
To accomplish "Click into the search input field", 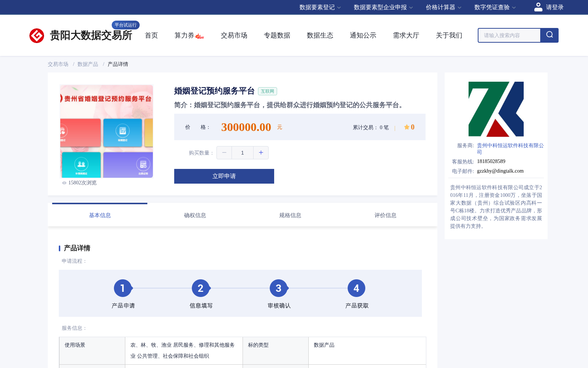I will point(509,35).
